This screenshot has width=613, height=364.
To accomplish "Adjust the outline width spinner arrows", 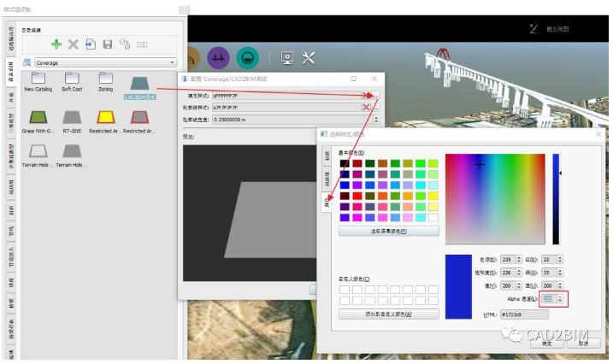I will click(377, 120).
